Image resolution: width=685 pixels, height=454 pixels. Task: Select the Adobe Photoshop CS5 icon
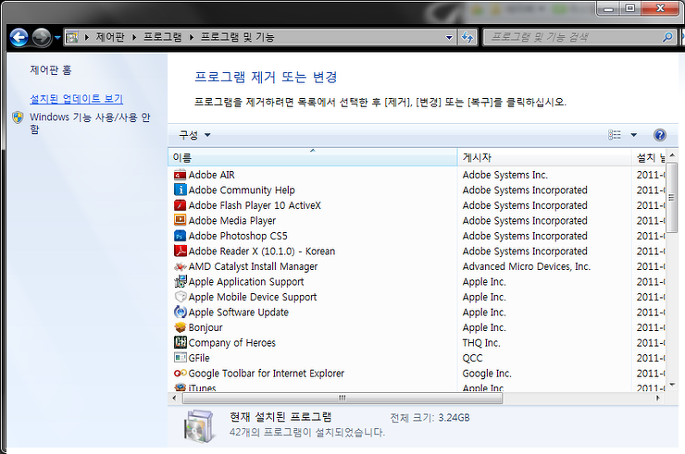click(x=180, y=236)
